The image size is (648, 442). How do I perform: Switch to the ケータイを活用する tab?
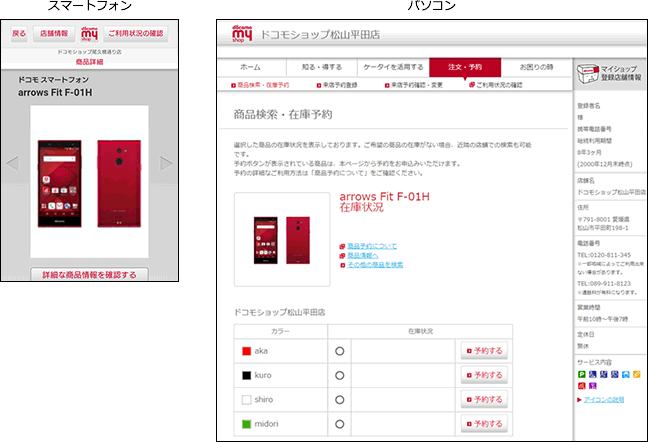coord(393,67)
